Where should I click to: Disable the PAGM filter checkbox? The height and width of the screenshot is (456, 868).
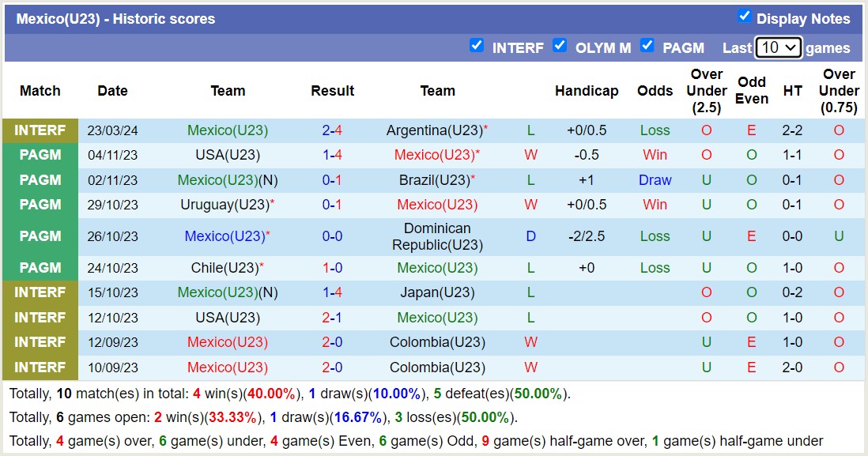647,46
